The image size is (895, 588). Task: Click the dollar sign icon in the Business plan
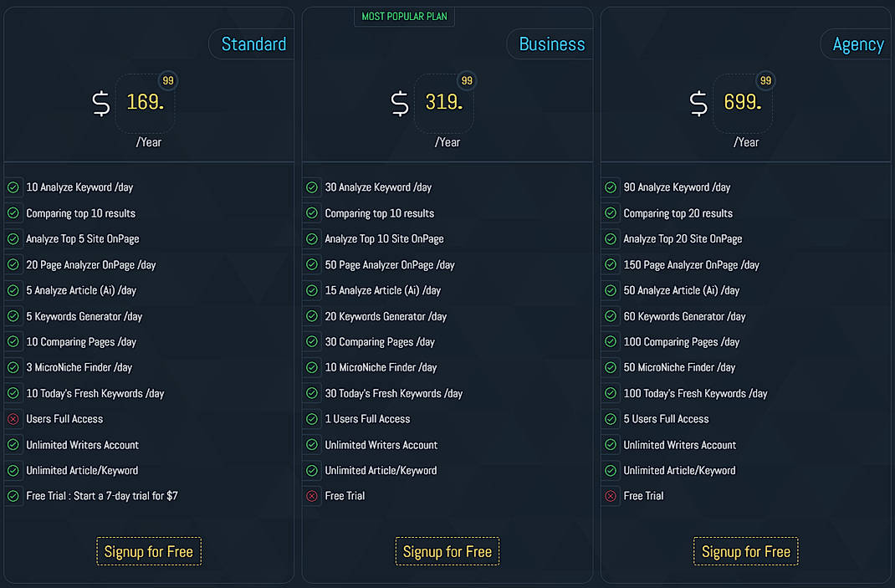pyautogui.click(x=399, y=104)
